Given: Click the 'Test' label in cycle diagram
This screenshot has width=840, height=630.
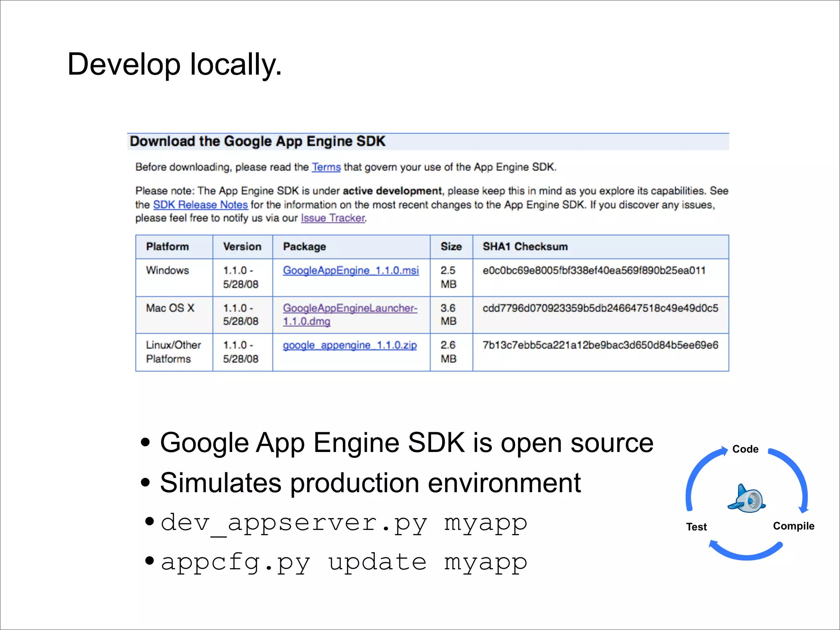Looking at the screenshot, I should click(696, 527).
